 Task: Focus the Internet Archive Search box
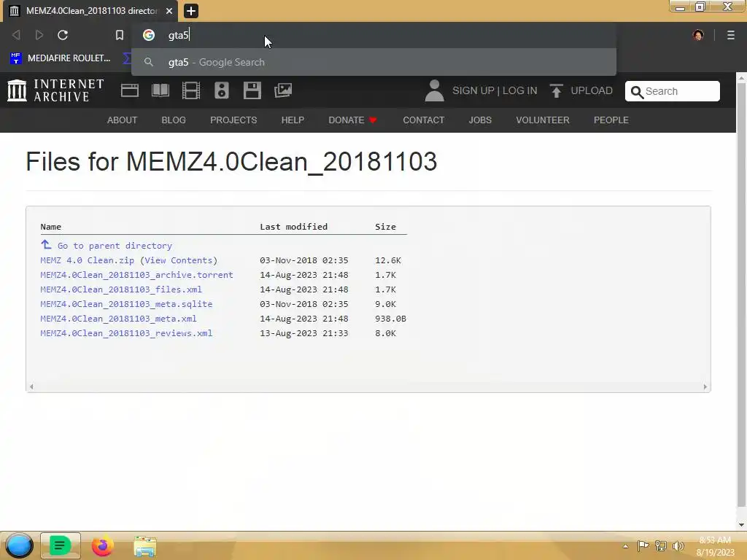672,91
